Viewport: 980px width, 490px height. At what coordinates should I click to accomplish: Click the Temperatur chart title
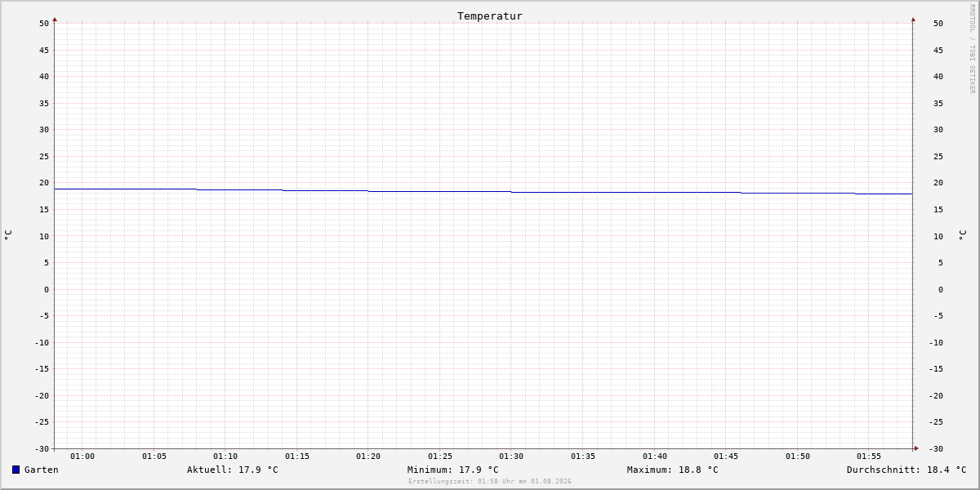point(490,16)
